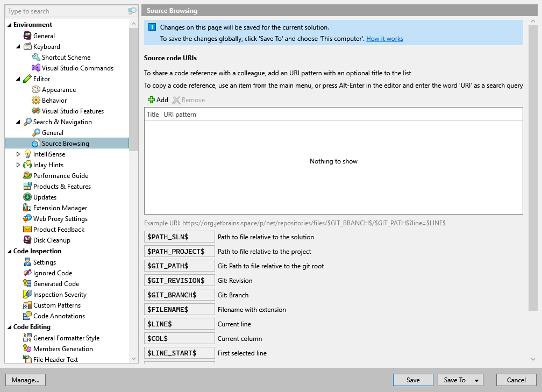This screenshot has width=542, height=392.
Task: Collapse the Search & Navigation node
Action: [18, 122]
